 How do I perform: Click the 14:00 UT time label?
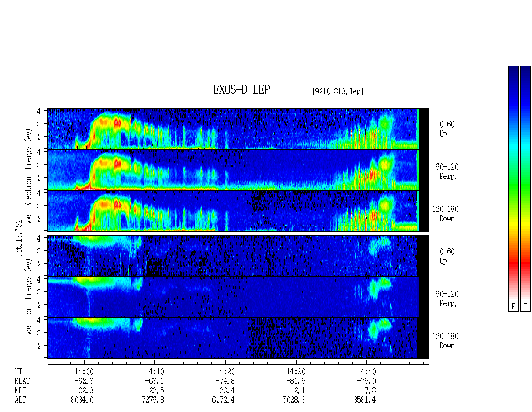[84, 372]
